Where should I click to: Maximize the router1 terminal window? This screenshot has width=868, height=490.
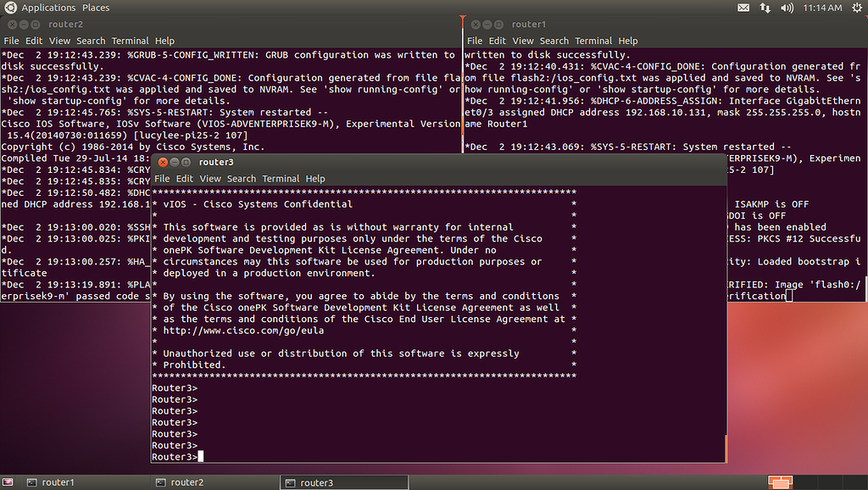(x=498, y=25)
